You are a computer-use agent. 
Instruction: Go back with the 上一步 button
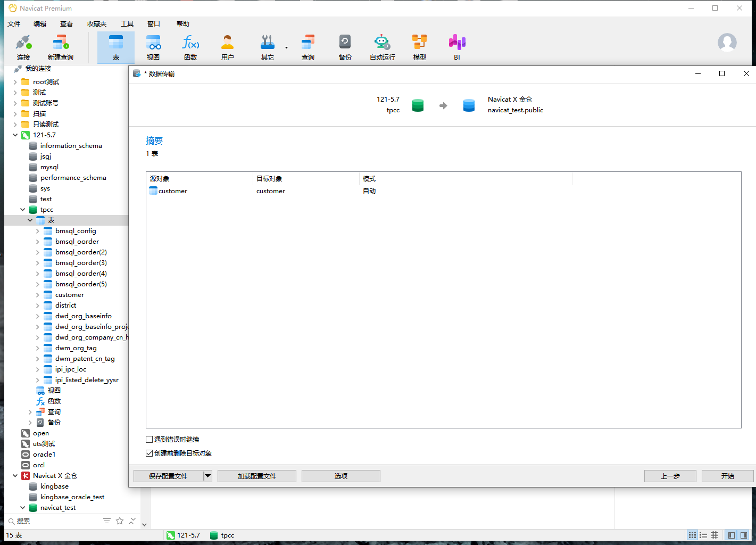670,476
